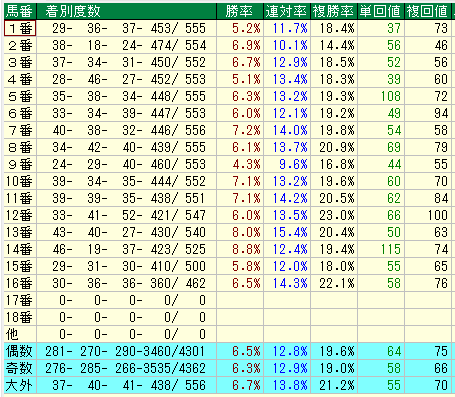Sort by the 馬番 column header
This screenshot has height=397, width=455.
[x=20, y=11]
